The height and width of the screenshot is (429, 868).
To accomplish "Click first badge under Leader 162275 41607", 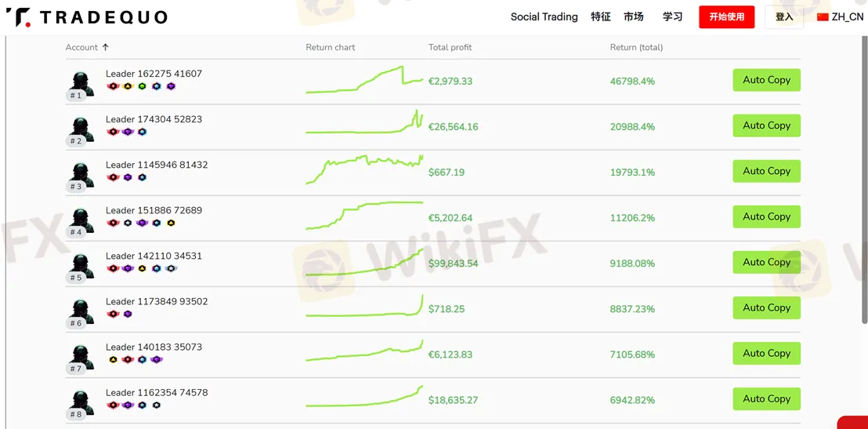I will click(x=113, y=86).
